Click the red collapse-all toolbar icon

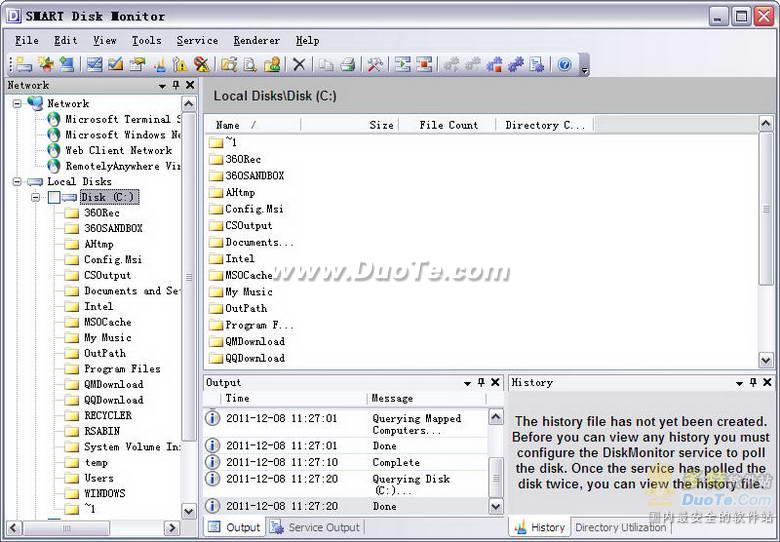tap(424, 65)
